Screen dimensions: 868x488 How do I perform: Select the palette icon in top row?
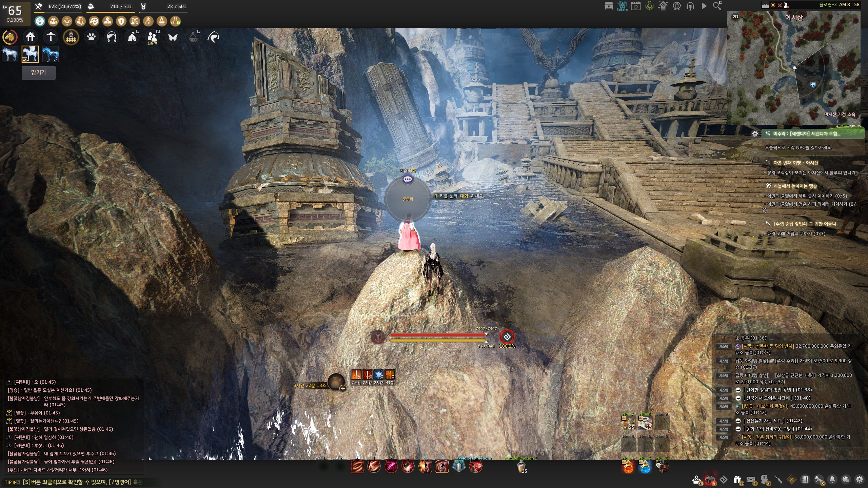[94, 21]
